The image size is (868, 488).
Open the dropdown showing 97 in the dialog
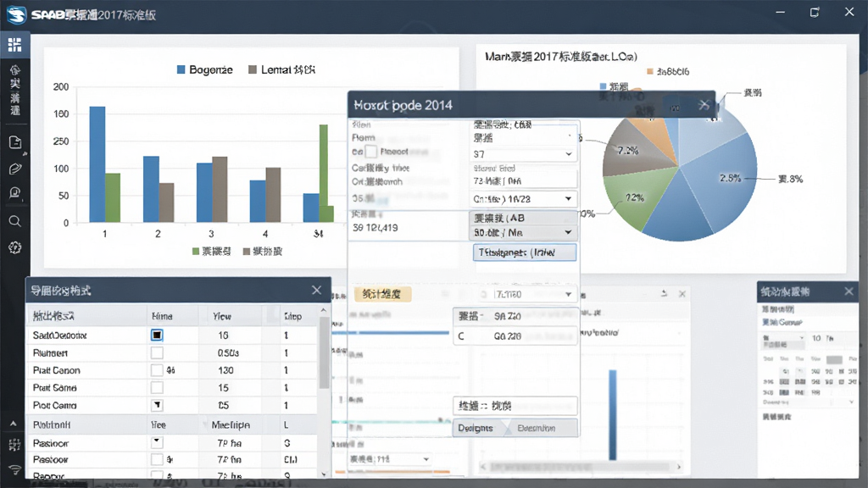[523, 154]
